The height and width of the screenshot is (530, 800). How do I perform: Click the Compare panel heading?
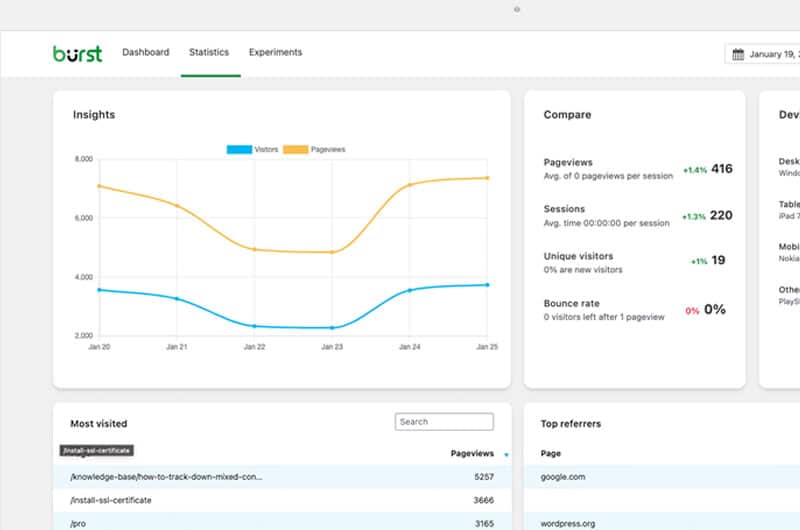[x=567, y=115]
